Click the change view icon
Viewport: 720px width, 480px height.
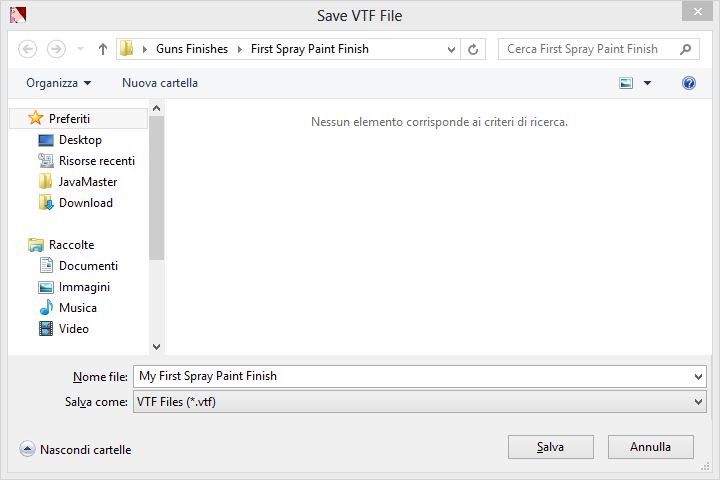click(x=626, y=83)
